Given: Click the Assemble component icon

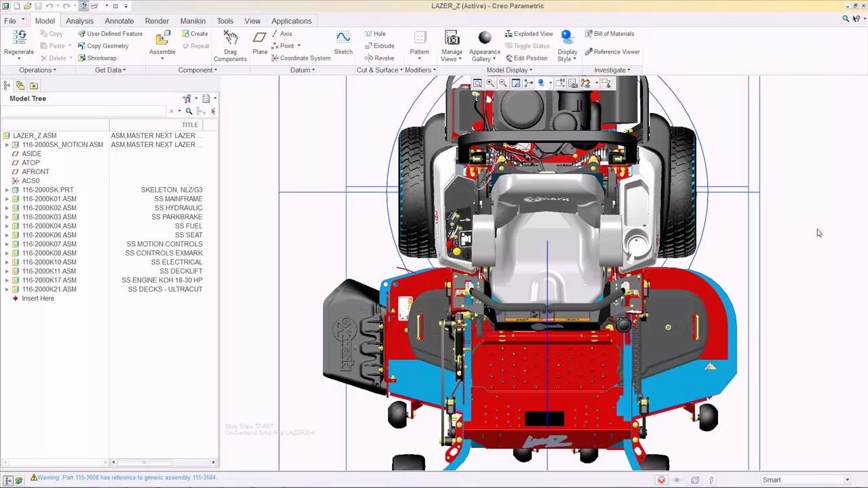Looking at the screenshot, I should [163, 39].
